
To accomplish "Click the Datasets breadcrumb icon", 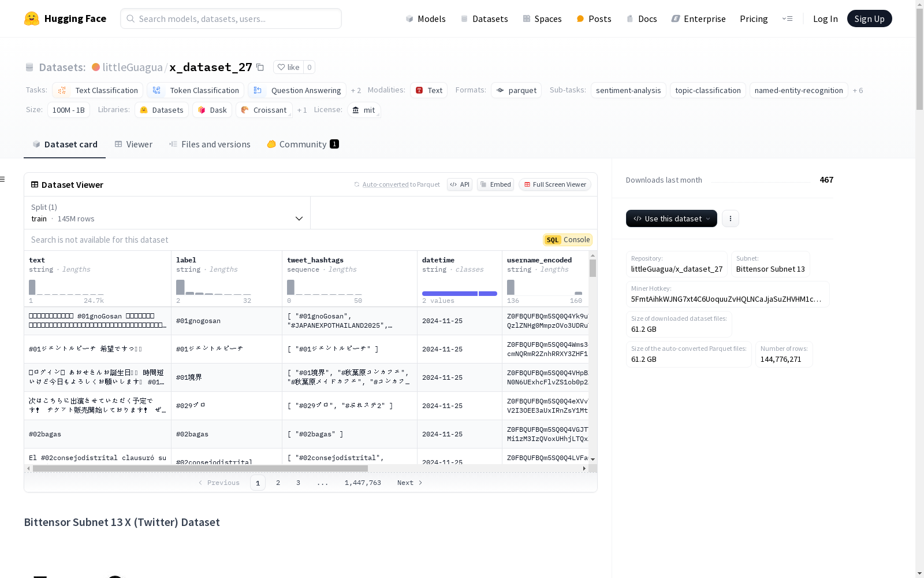I will (x=29, y=67).
